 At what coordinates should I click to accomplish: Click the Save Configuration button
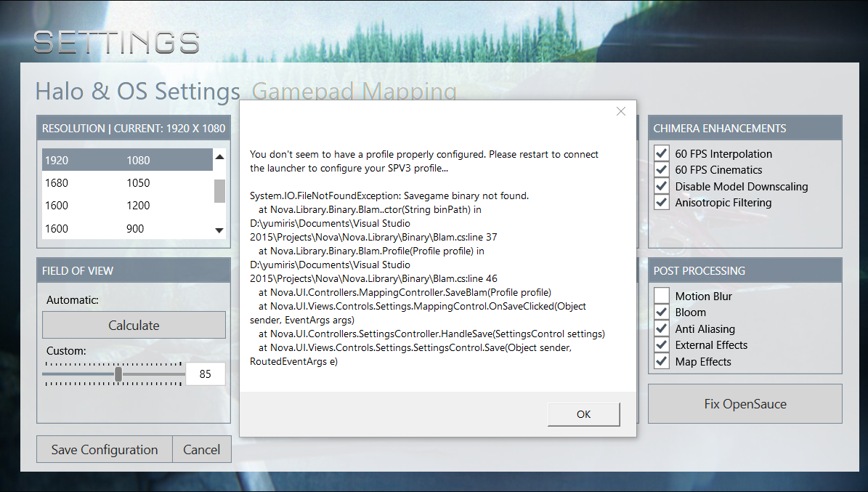(105, 449)
